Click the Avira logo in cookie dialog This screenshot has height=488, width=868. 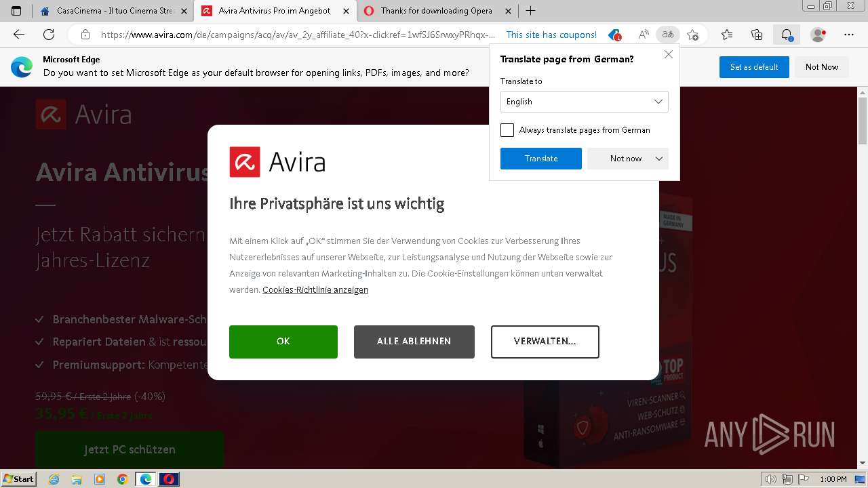(x=277, y=162)
